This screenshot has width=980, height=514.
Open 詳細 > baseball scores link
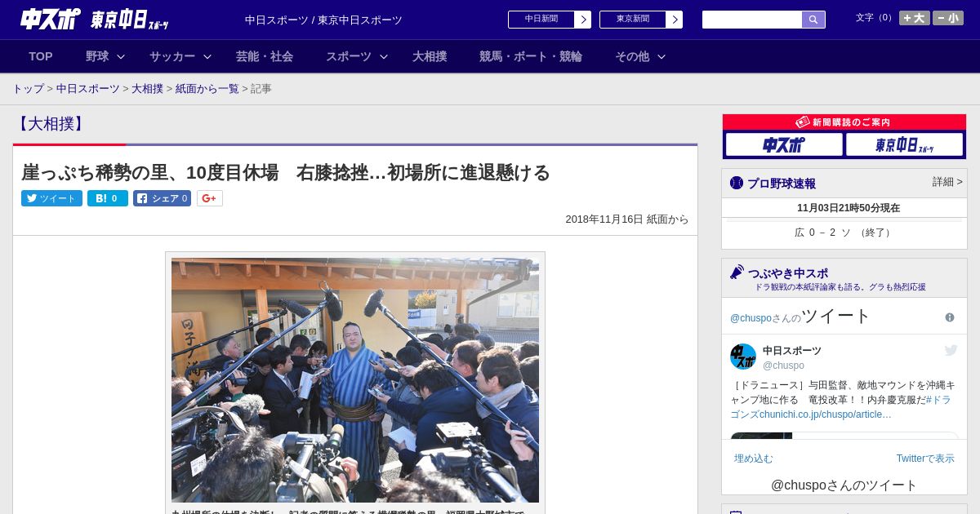(x=947, y=182)
